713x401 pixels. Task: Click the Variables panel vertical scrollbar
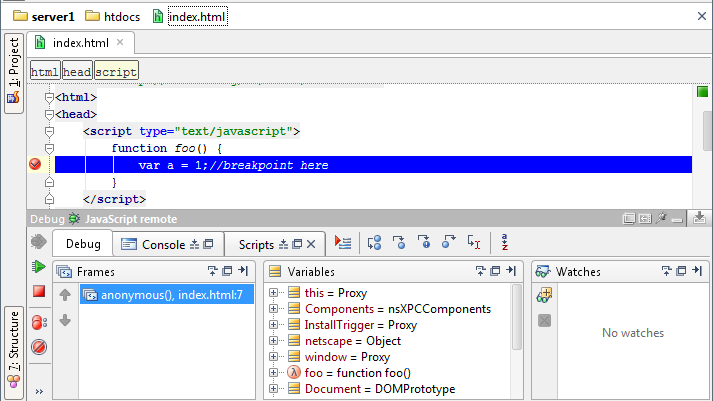[517, 317]
